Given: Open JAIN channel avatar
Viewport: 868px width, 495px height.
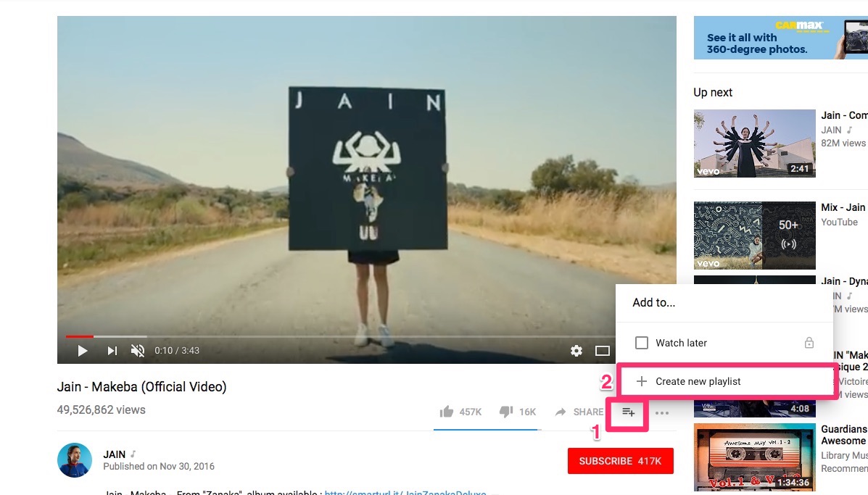Looking at the screenshot, I should 75,460.
